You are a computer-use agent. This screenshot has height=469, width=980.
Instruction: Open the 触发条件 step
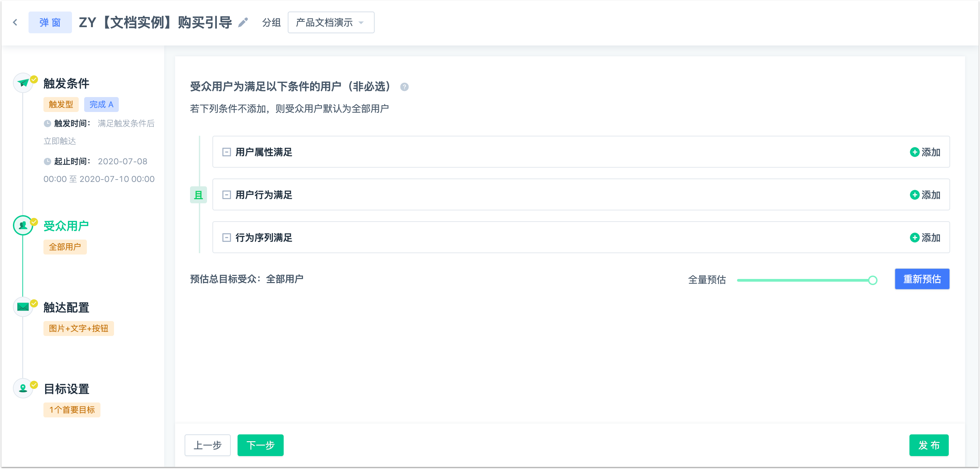[x=66, y=83]
